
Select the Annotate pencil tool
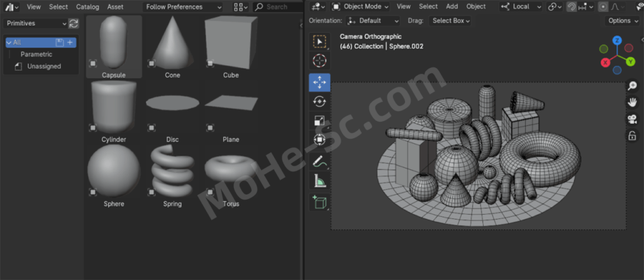(319, 161)
